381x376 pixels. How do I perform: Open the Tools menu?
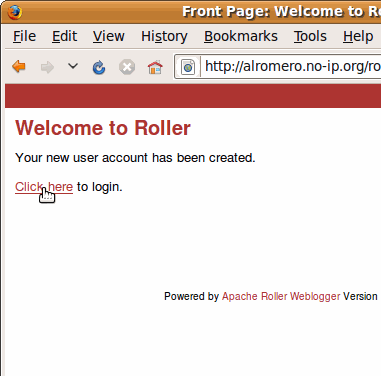pos(310,36)
